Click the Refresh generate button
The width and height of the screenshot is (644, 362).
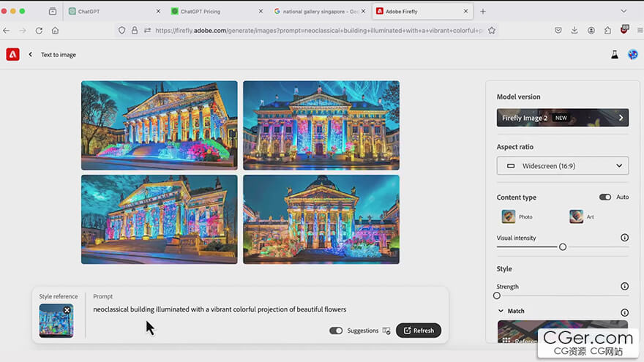tap(419, 331)
